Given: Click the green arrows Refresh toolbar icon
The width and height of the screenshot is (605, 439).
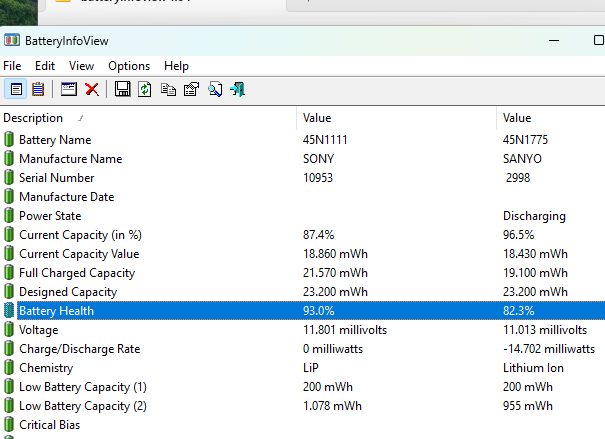Looking at the screenshot, I should point(145,89).
